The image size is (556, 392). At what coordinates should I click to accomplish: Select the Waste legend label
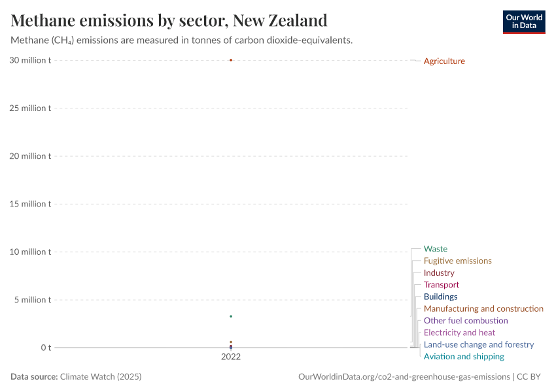436,249
